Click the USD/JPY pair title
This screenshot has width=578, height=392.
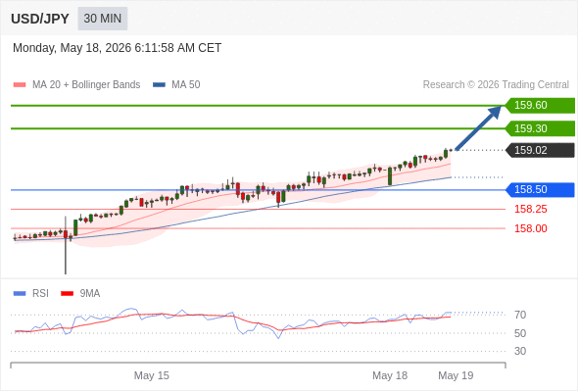coord(40,19)
